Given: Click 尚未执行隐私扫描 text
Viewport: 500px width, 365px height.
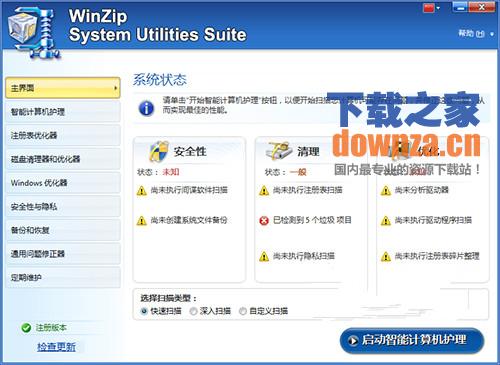Looking at the screenshot, I should click(x=304, y=256).
